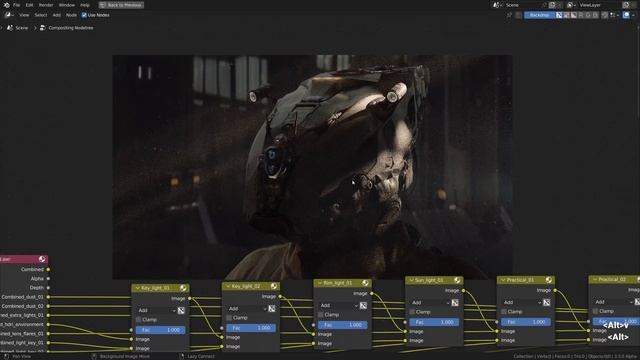Click the Practical_01 node preview icon

click(x=549, y=280)
